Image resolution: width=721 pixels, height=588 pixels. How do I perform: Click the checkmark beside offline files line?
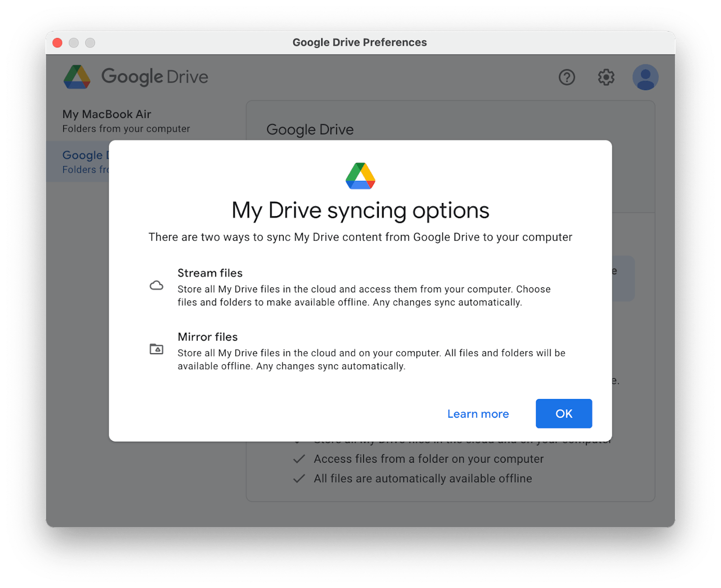(299, 478)
